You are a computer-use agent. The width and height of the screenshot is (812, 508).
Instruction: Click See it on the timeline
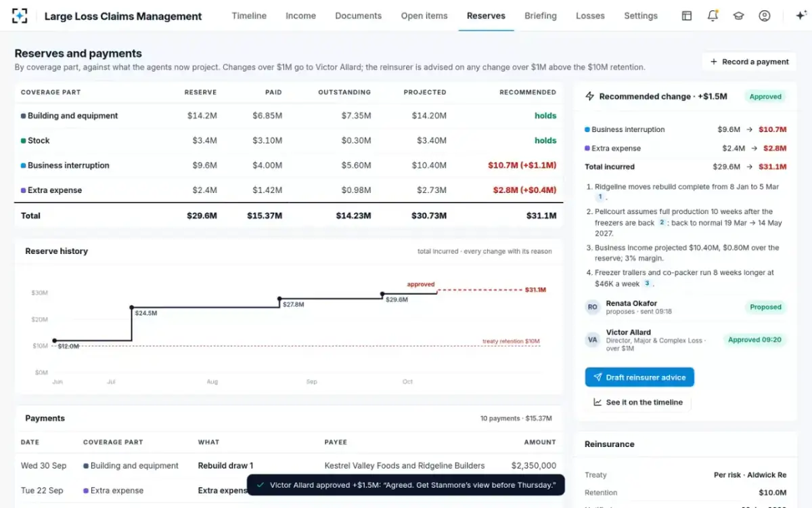click(x=638, y=402)
